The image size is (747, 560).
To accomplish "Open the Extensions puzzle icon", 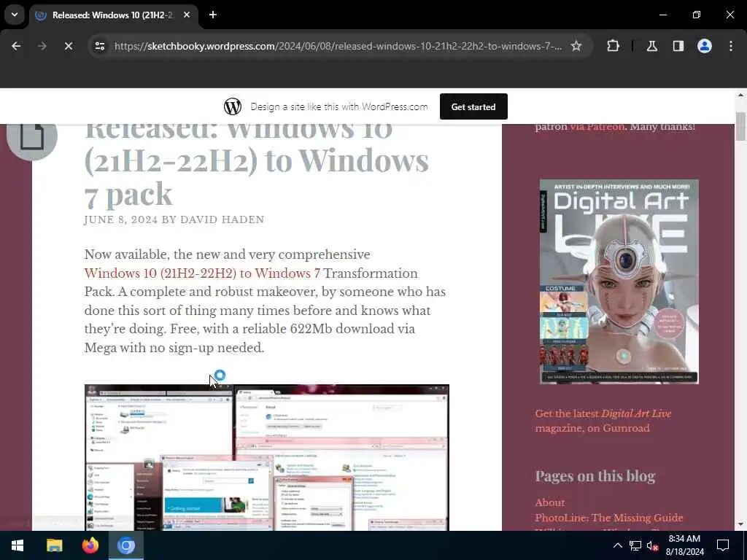I will 613,46.
